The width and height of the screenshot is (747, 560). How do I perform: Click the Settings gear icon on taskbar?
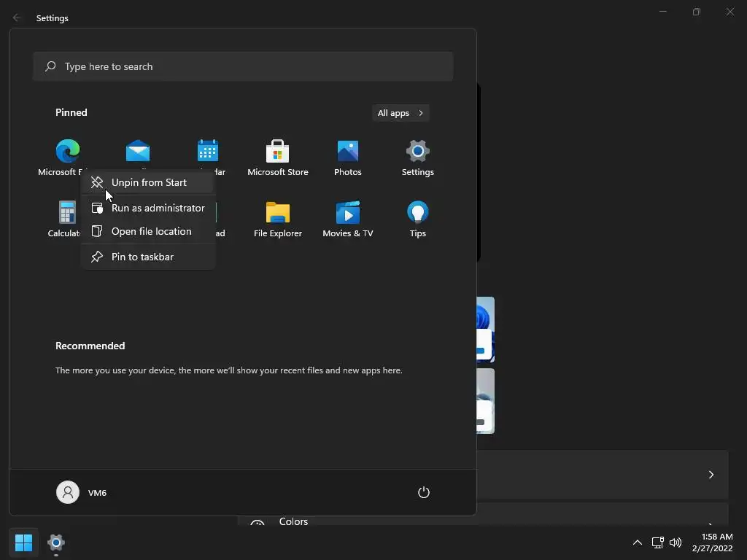coord(55,542)
